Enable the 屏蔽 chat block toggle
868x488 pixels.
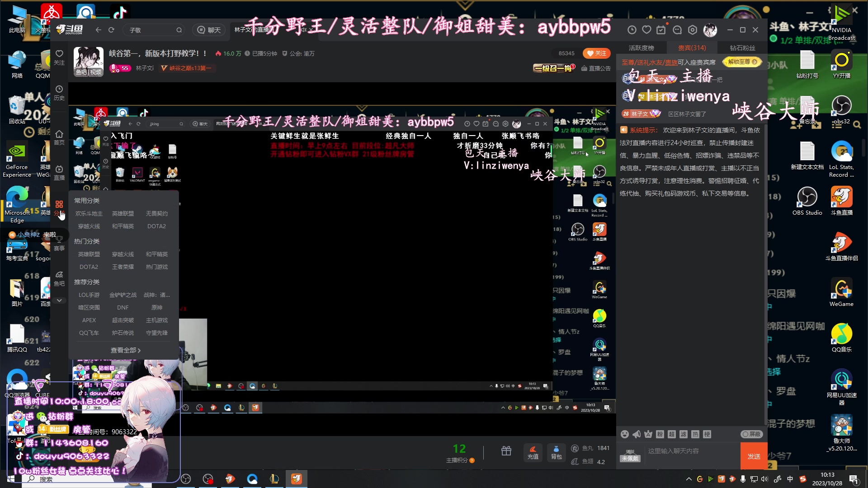point(751,434)
